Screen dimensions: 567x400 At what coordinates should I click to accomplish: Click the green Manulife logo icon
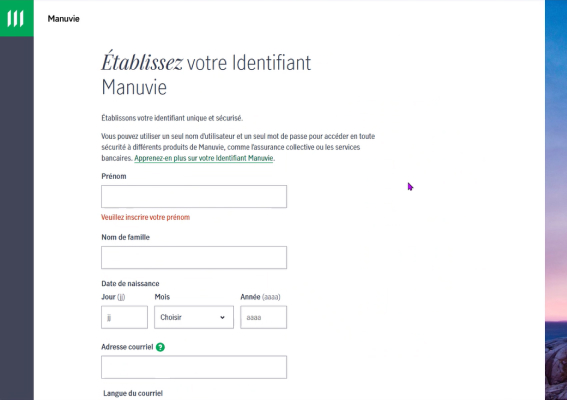click(x=17, y=18)
